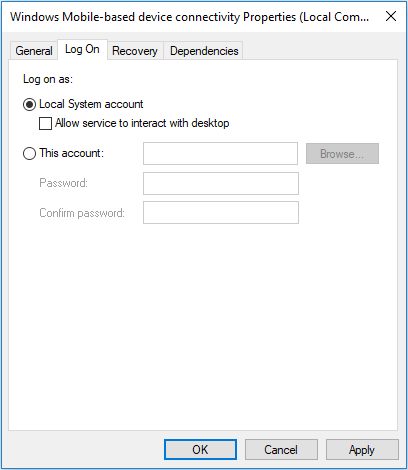Click the greyed-out Browse... button

pos(342,154)
